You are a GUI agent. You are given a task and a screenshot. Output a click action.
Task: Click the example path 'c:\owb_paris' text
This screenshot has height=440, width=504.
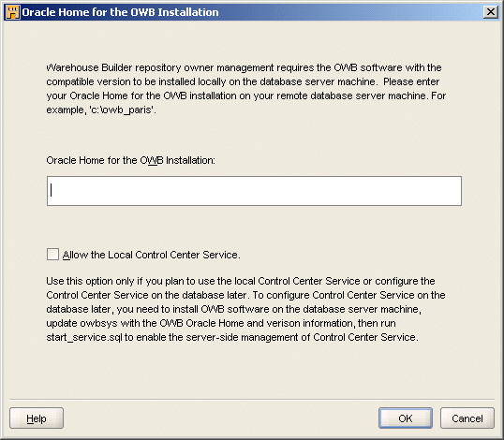pos(123,110)
